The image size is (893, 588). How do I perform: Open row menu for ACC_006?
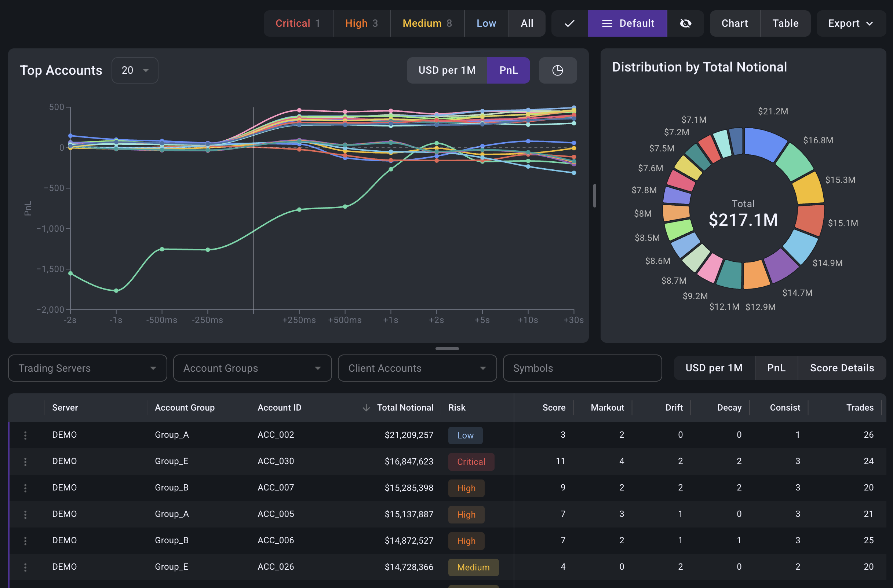(25, 541)
